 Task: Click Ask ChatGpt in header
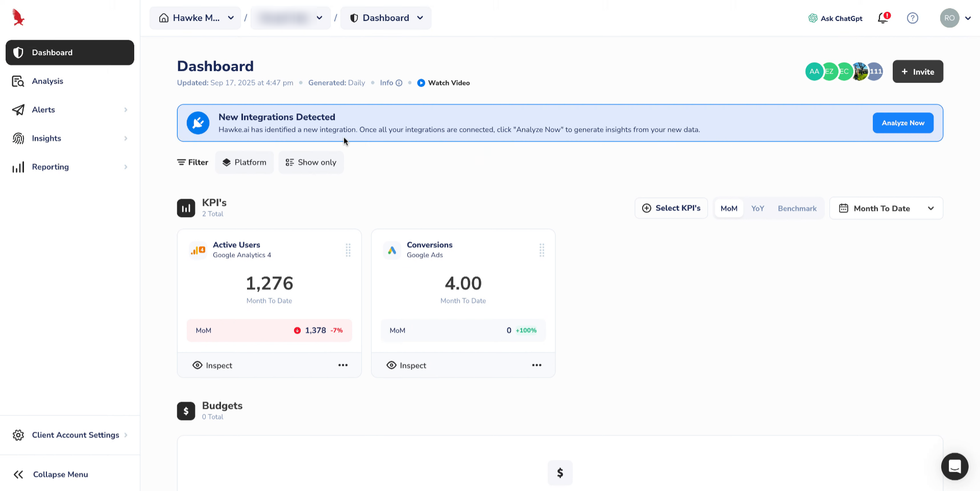pyautogui.click(x=835, y=18)
